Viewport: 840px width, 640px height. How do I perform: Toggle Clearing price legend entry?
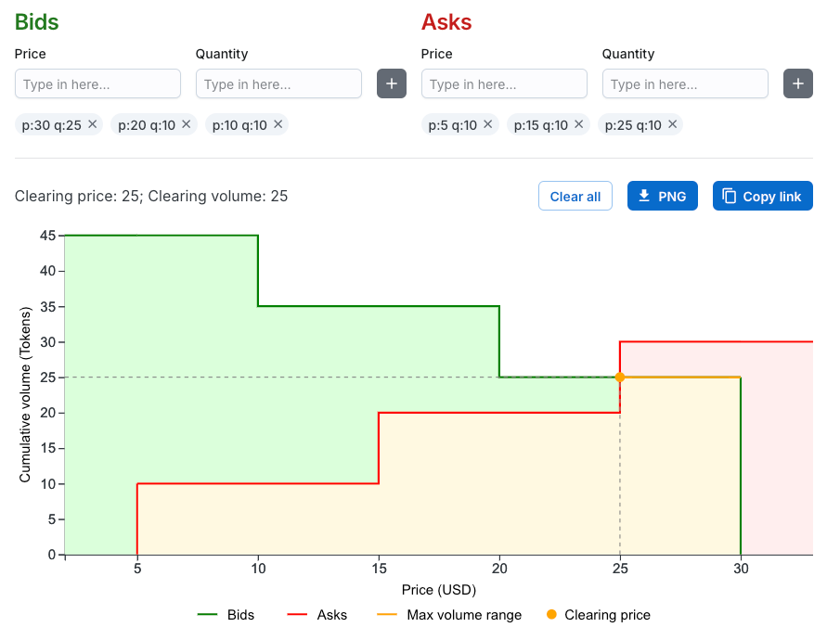click(x=599, y=615)
